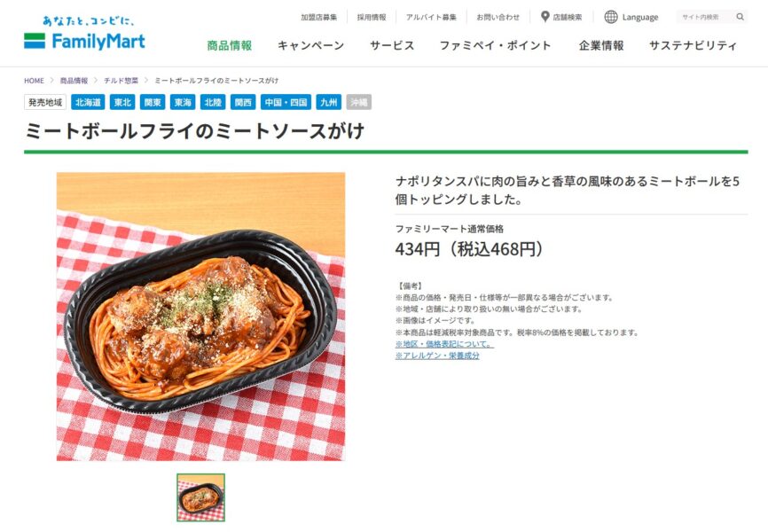768x532 pixels.
Task: Click the アルバイト募集 link
Action: point(431,17)
